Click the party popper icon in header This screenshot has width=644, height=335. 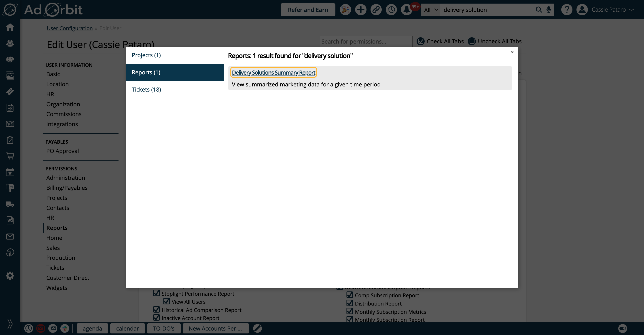pos(345,10)
